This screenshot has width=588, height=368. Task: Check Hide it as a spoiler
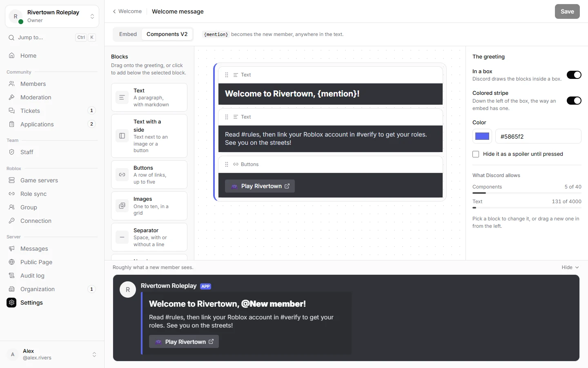click(476, 154)
